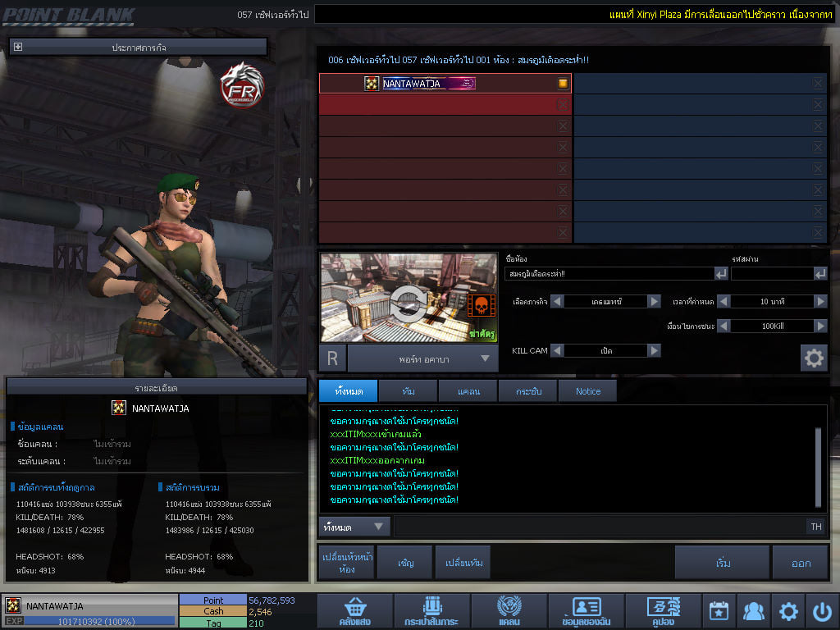Open the calendar star event icon
840x630 pixels.
(x=719, y=611)
